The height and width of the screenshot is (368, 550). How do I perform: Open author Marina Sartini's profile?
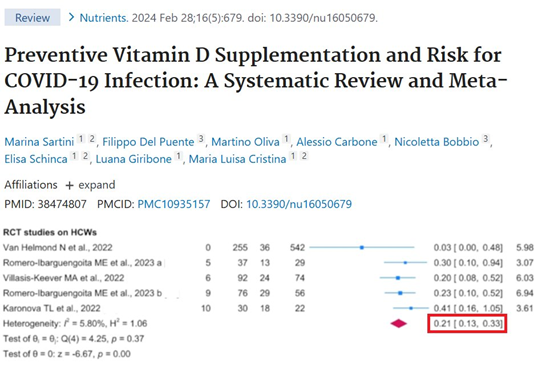point(39,142)
